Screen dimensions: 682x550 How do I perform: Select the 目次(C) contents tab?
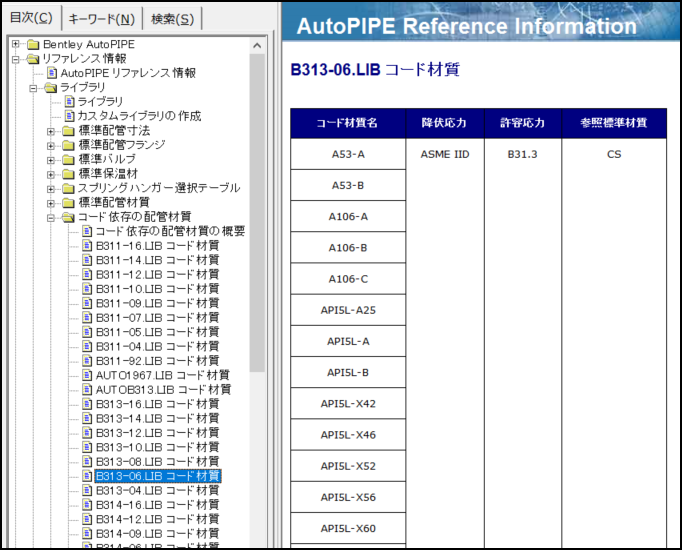coord(31,18)
